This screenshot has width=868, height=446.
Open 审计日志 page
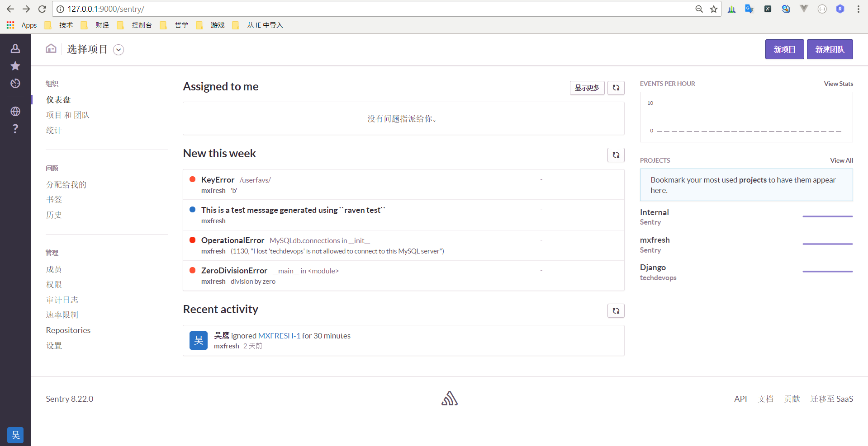(62, 300)
